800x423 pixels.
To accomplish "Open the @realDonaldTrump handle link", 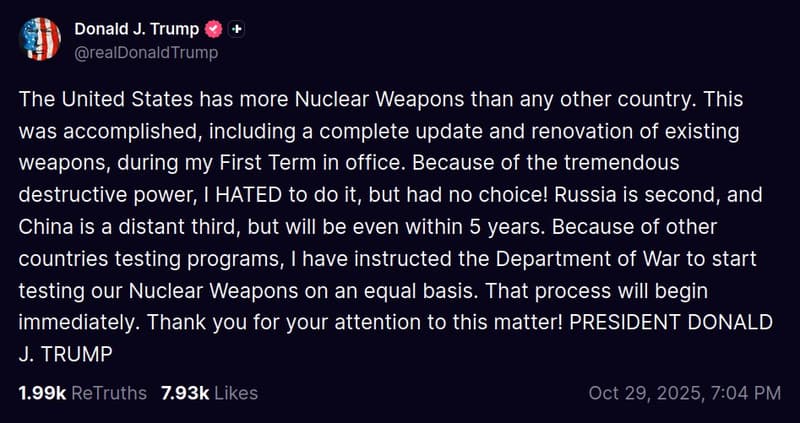I will click(146, 52).
